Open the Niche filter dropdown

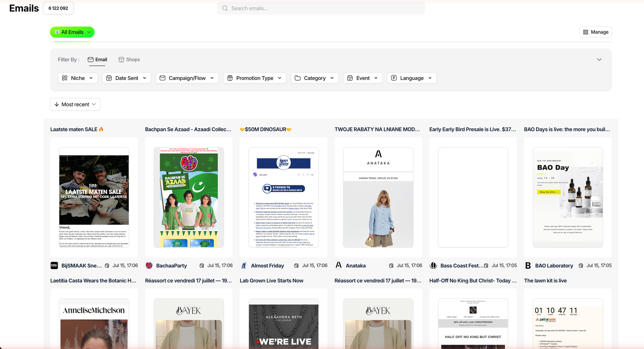pyautogui.click(x=78, y=78)
